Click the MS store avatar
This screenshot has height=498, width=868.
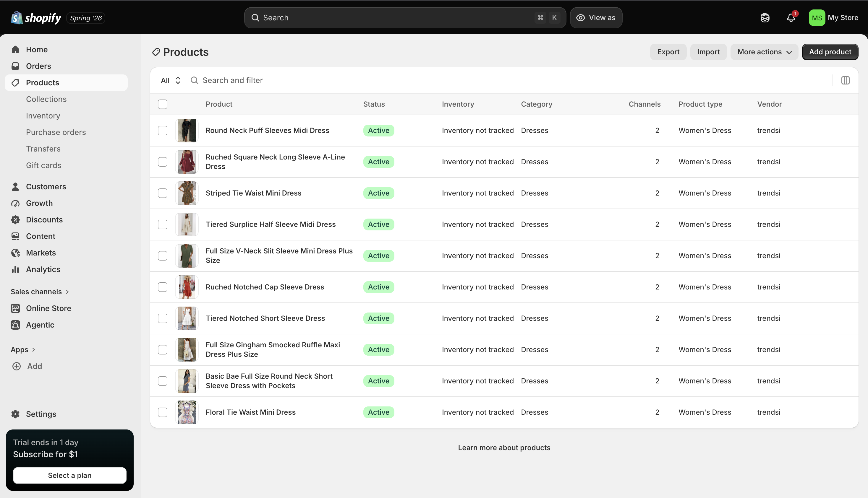pos(817,18)
